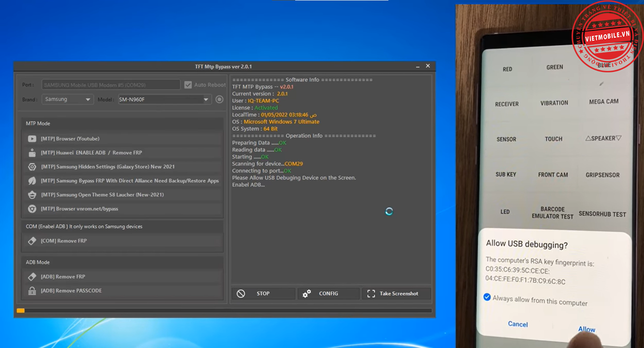Tap GREEN test on phone screen
Viewport: 644px width, 348px height.
point(555,67)
